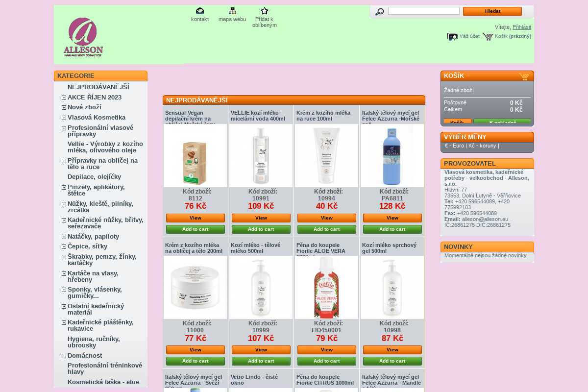Open the Váš účet link

469,37
